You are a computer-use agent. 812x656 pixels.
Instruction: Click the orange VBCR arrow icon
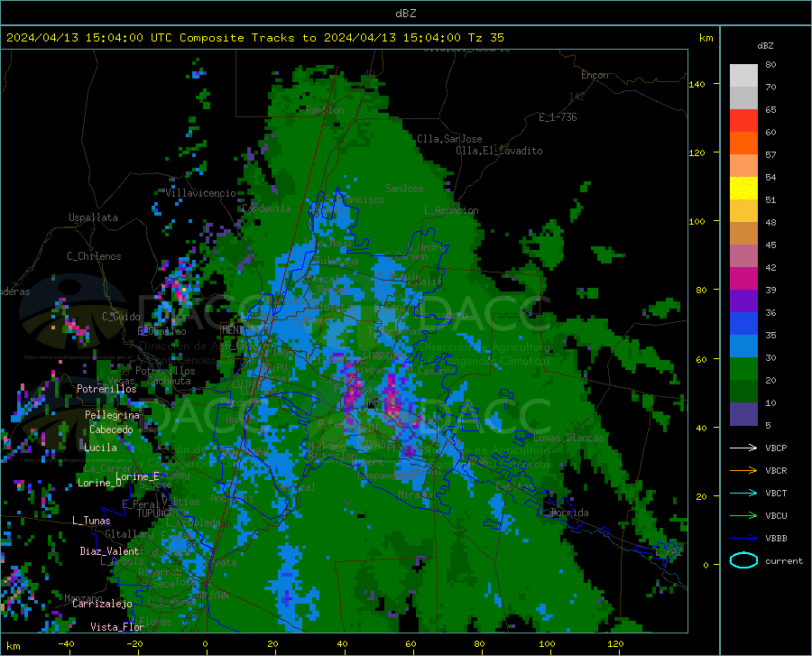tap(743, 471)
